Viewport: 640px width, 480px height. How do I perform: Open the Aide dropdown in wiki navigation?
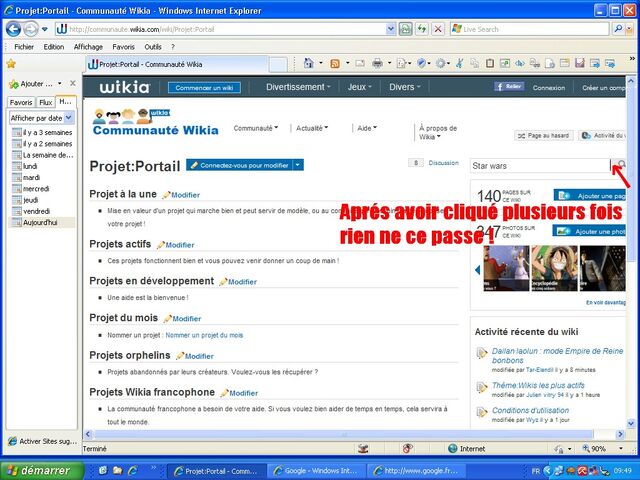pyautogui.click(x=367, y=128)
